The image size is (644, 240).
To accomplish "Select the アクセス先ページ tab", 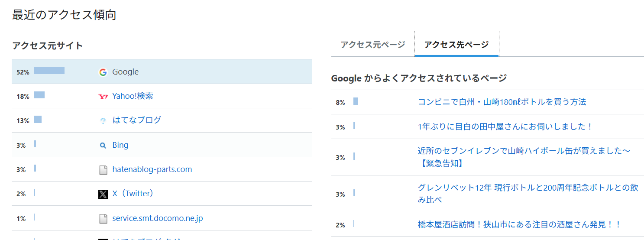I will click(456, 44).
